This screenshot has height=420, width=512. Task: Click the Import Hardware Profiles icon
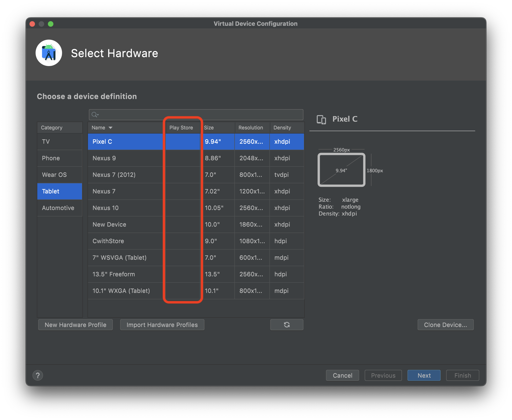(x=163, y=324)
